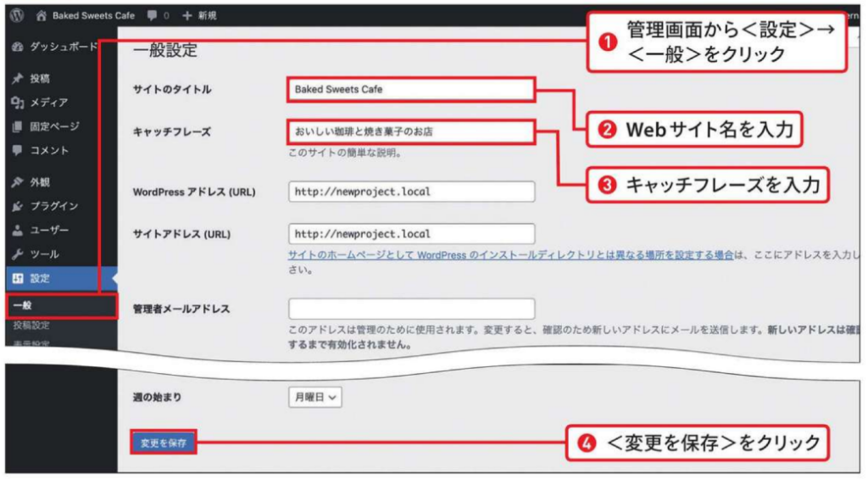Click the WordPress logo icon
This screenshot has height=479, width=868.
coord(17,15)
